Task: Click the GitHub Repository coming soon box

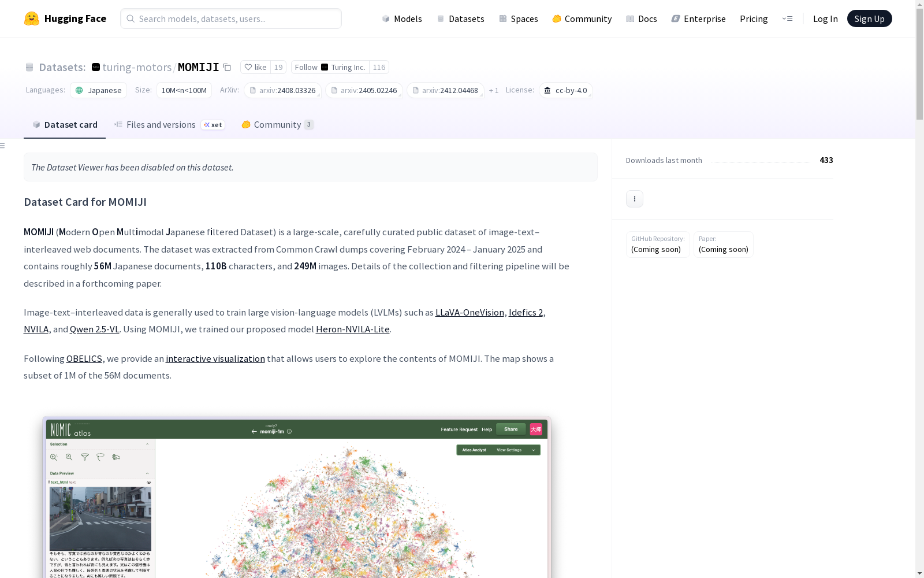Action: (658, 244)
